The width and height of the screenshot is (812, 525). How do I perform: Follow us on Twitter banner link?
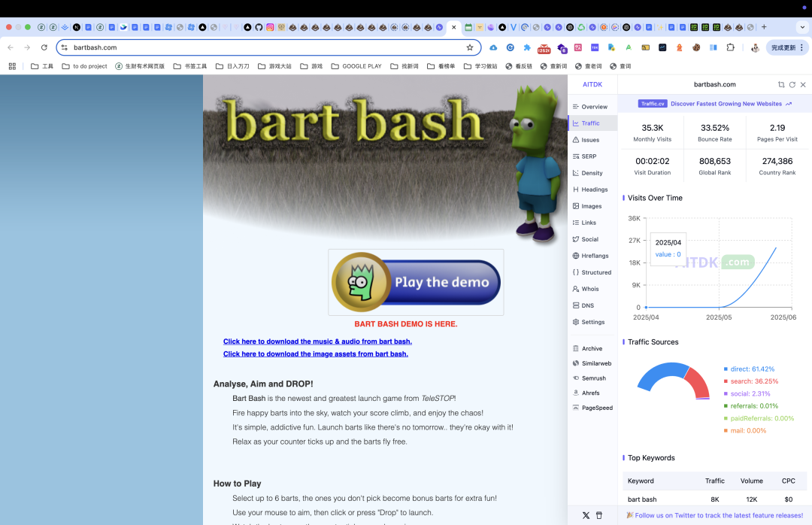pyautogui.click(x=715, y=516)
